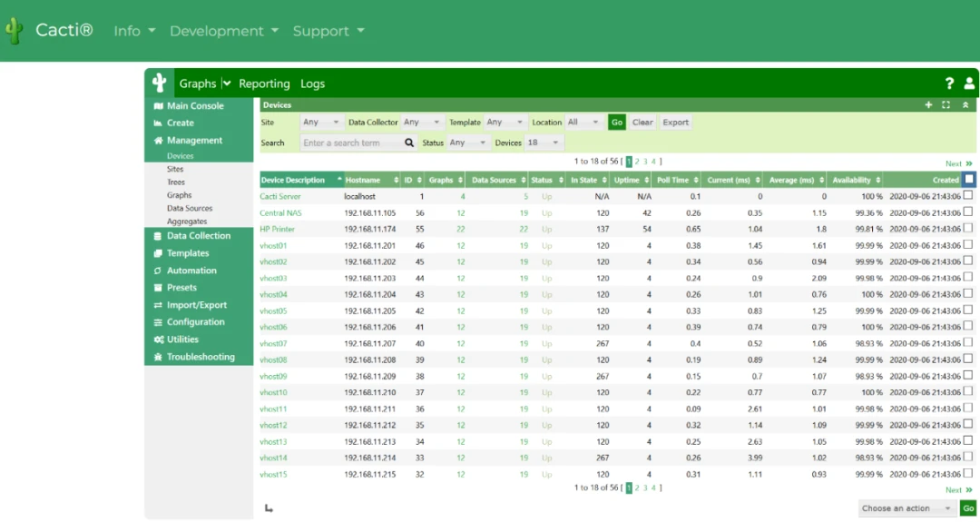Screen dimensions: 980x522
Task: Open the Data Collector dropdown
Action: [x=421, y=122]
